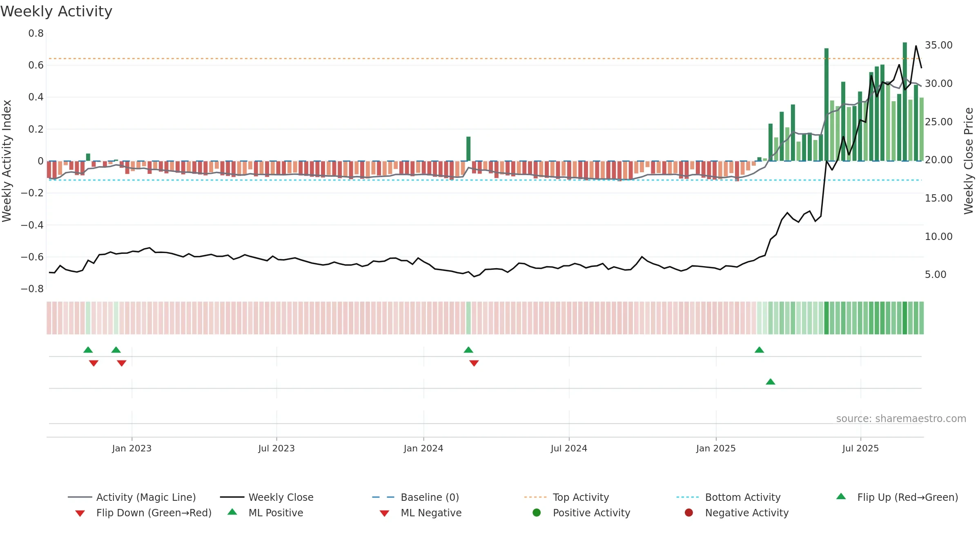Toggle the Baseline (0) legend entry
The image size is (980, 551).
pos(416,497)
